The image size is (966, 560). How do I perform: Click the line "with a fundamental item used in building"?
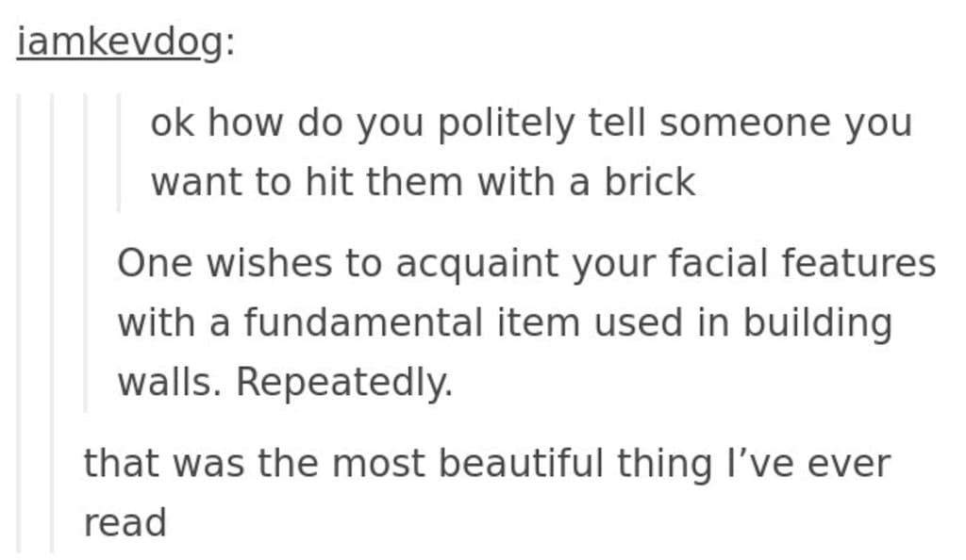tap(505, 322)
